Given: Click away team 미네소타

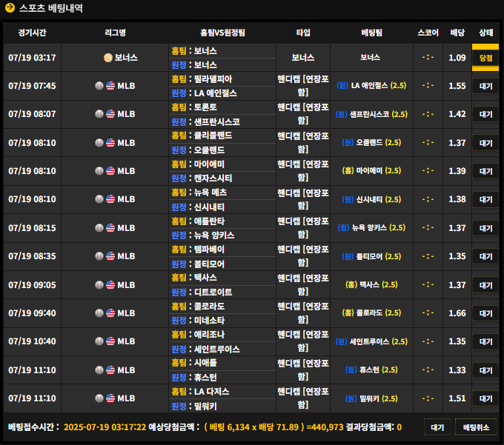Looking at the screenshot, I should click(x=209, y=321).
